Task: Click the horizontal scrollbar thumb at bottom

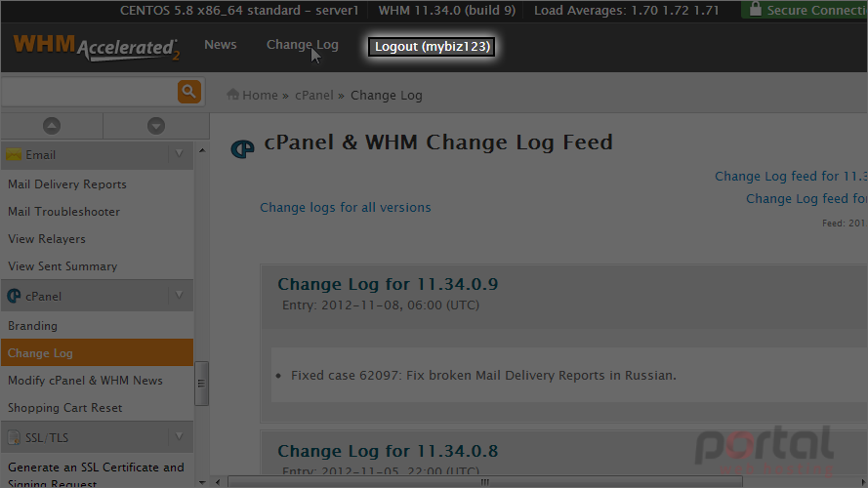Action: [x=485, y=482]
